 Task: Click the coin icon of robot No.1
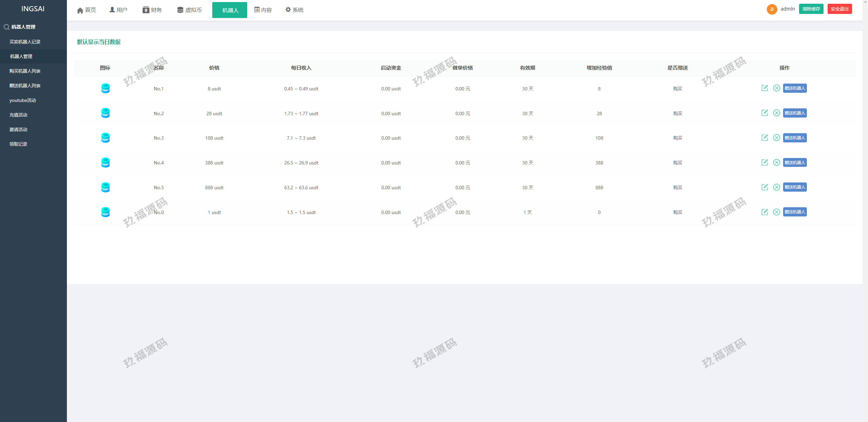105,88
